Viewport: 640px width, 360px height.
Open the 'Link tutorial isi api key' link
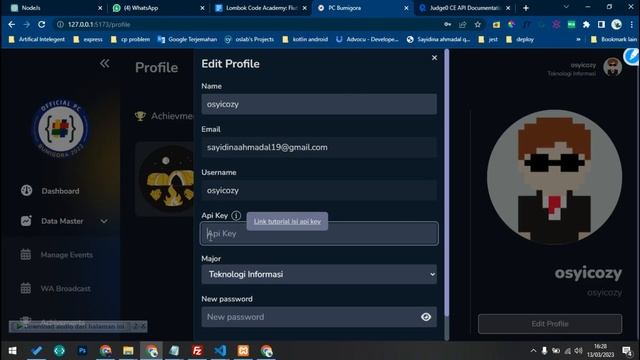coord(287,221)
